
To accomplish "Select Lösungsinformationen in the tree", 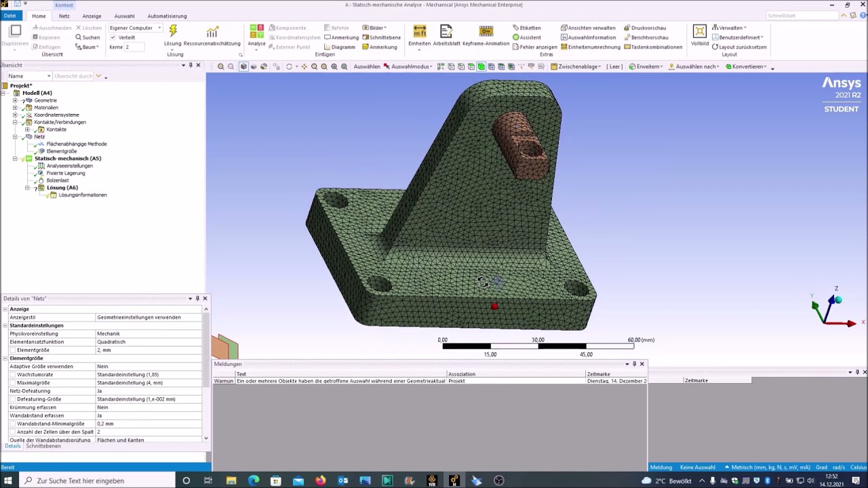I will coord(83,195).
